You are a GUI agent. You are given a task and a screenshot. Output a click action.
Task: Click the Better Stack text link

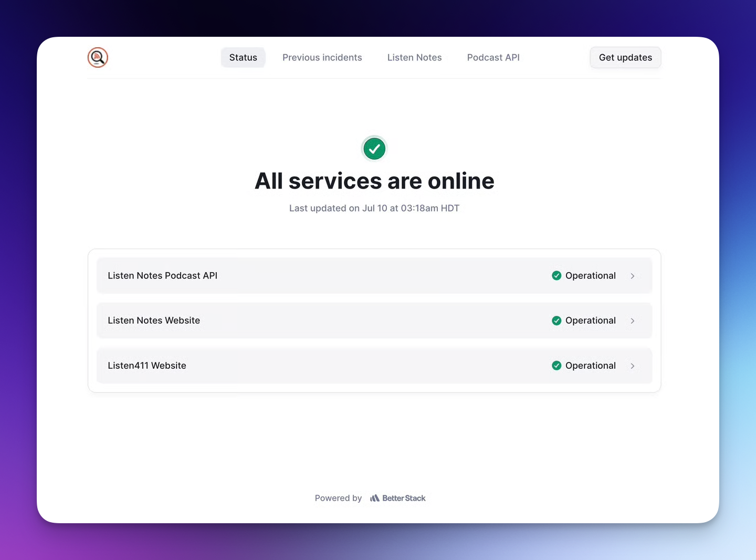click(404, 498)
